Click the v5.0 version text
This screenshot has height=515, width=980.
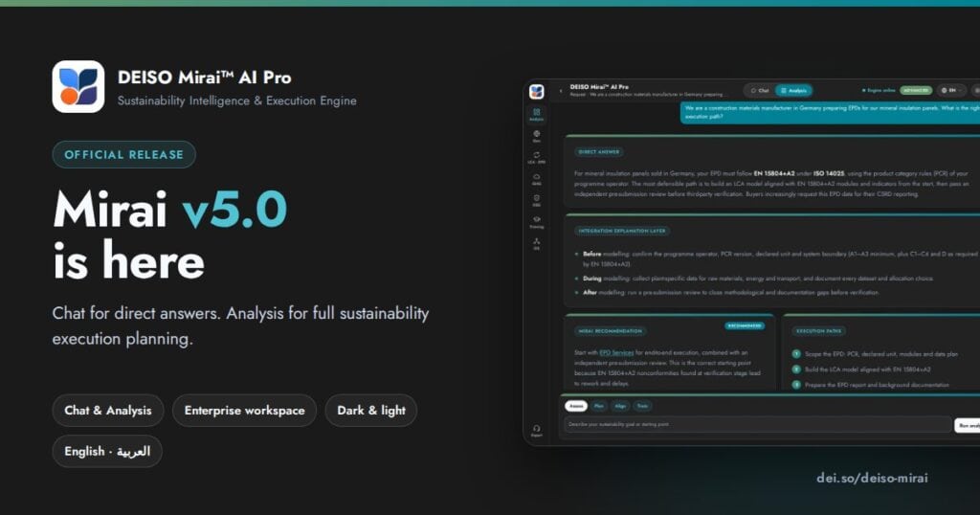coord(234,211)
